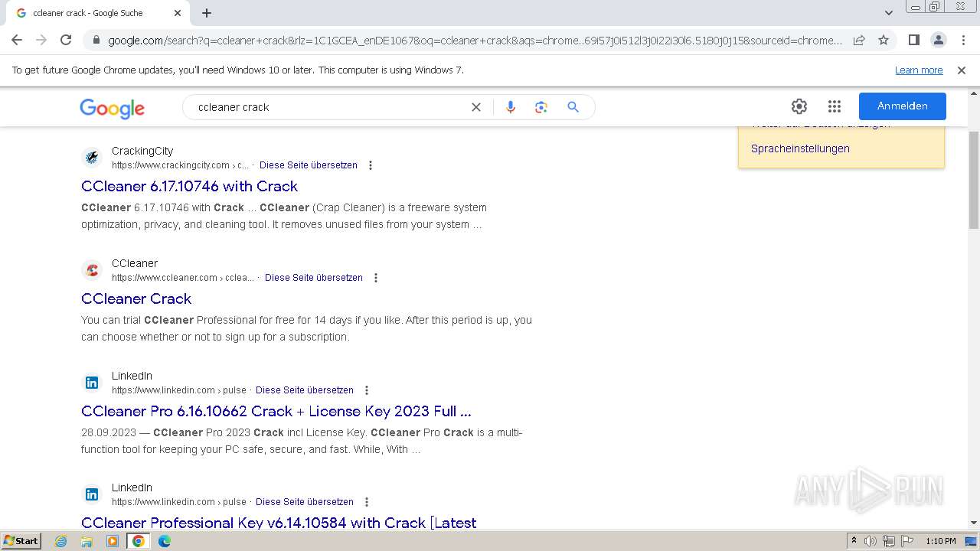Open Chrome three-dot menu

coord(962,40)
